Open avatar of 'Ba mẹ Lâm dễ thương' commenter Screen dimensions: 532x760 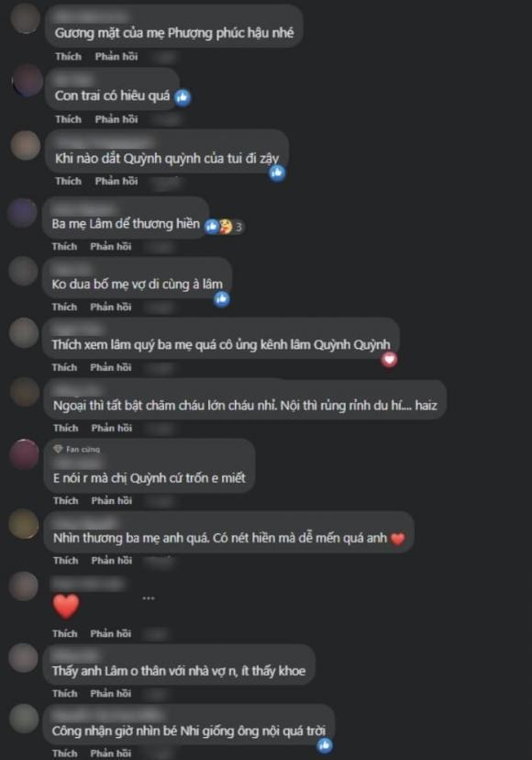(x=22, y=213)
